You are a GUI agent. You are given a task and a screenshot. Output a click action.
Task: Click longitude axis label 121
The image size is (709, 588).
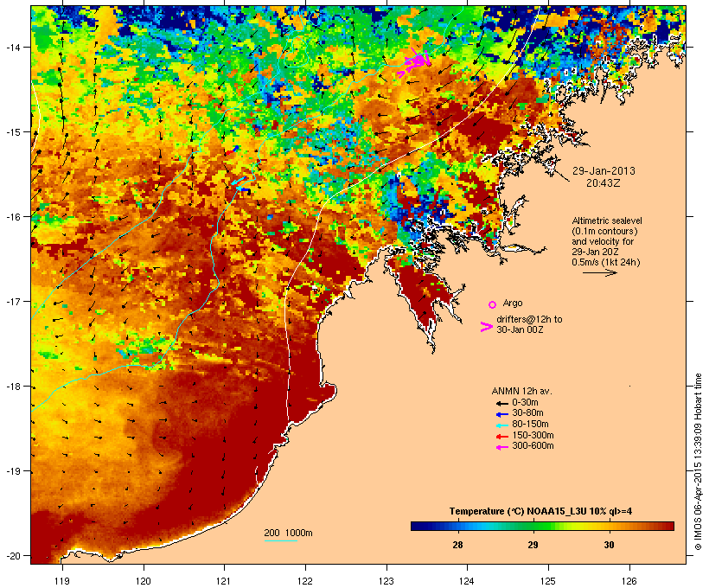[224, 581]
